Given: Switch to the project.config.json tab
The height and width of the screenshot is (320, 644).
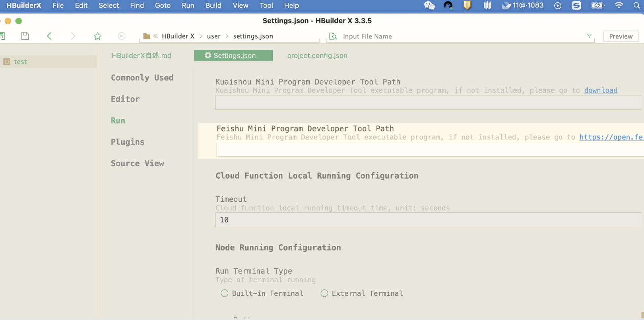Looking at the screenshot, I should click(317, 56).
